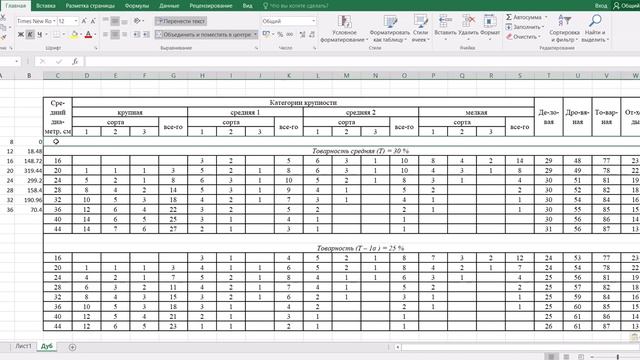640x360 pixels.
Task: Apply percent style format
Action: 280,35
